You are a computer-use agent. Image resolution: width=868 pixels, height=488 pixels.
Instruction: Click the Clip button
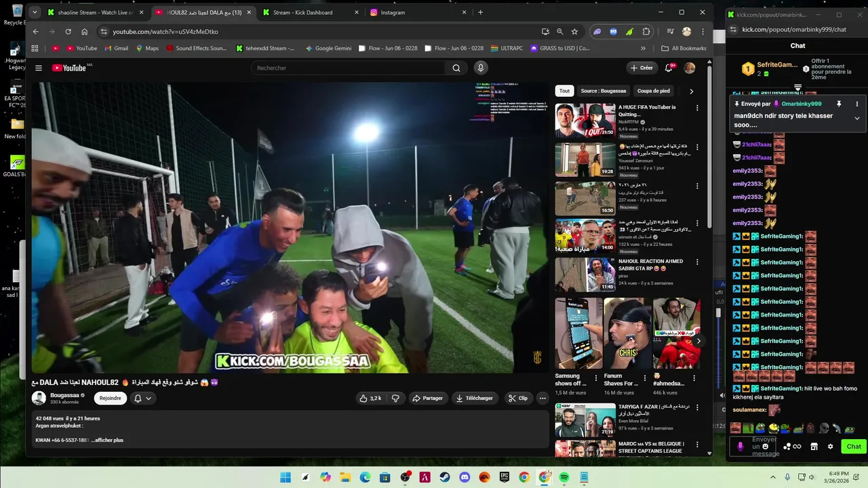point(518,399)
